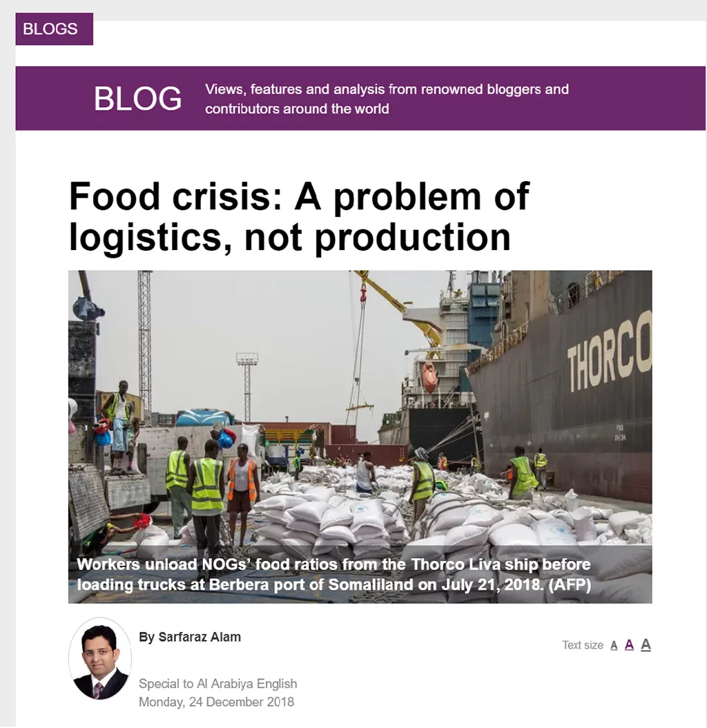Click the Special to Al Arabiya English line

pos(217,683)
